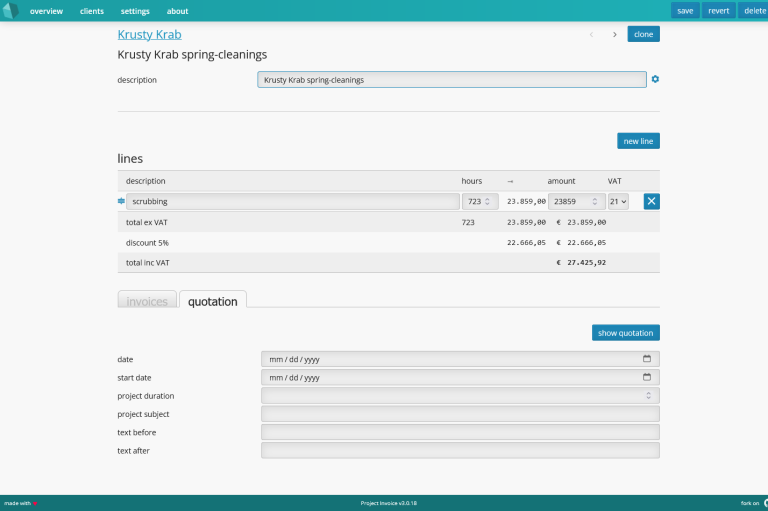Screen dimensions: 768x511
Task: Adjust project duration stepper arrows
Action: pos(648,395)
